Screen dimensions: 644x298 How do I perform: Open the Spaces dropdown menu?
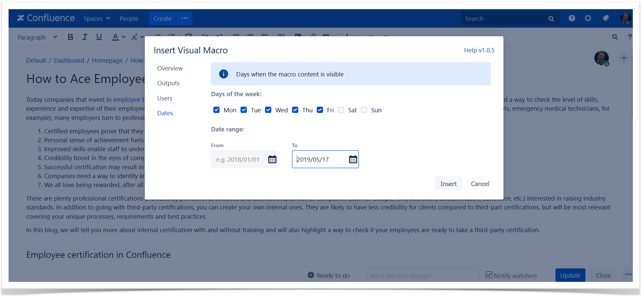(x=97, y=19)
